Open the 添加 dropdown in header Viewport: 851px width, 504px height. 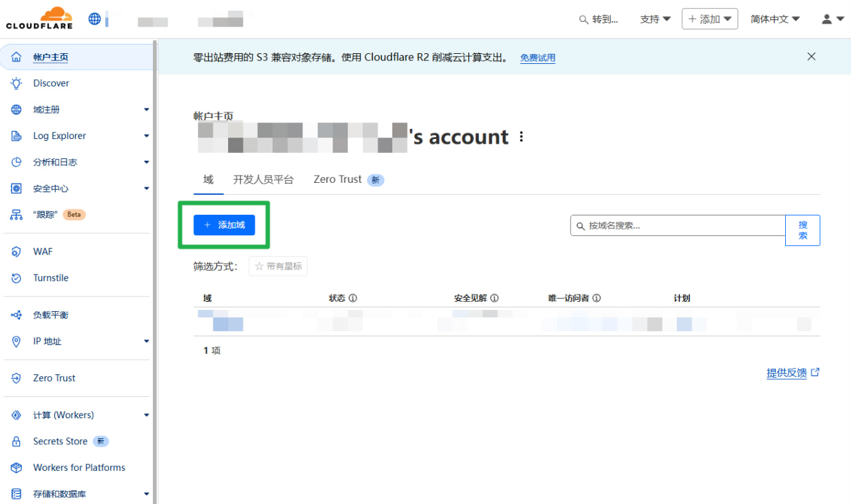click(709, 19)
